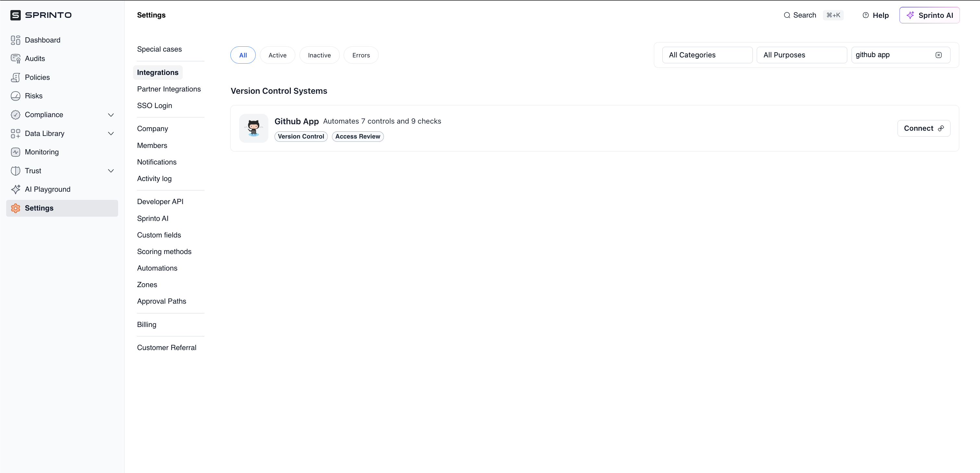980x473 pixels.
Task: Open Audits via its sidebar icon
Action: [x=15, y=58]
